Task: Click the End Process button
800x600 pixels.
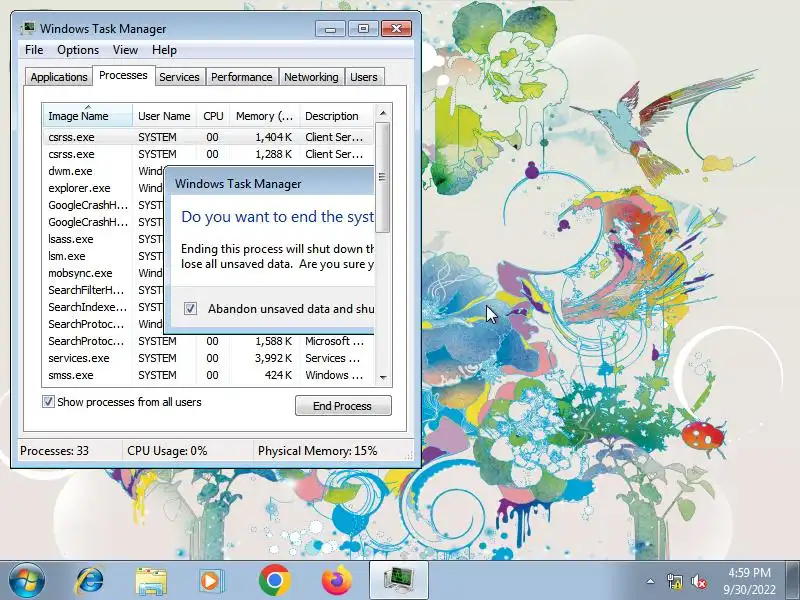Action: click(x=343, y=406)
